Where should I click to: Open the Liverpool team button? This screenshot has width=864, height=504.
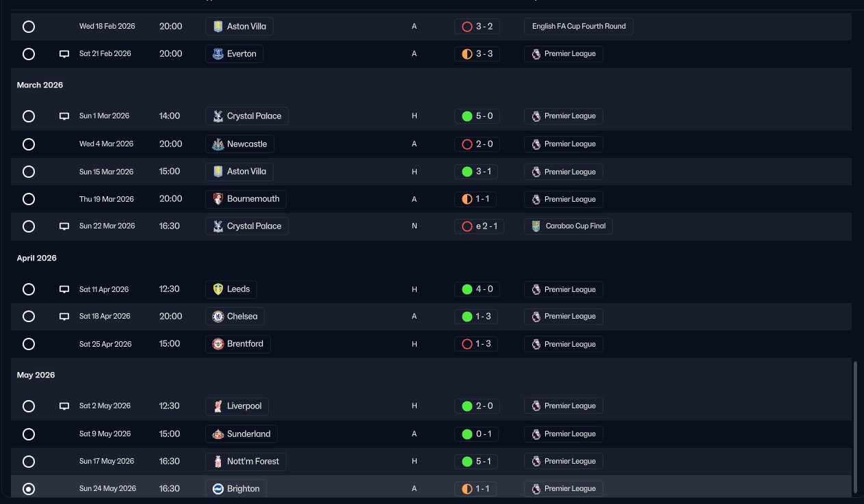237,406
